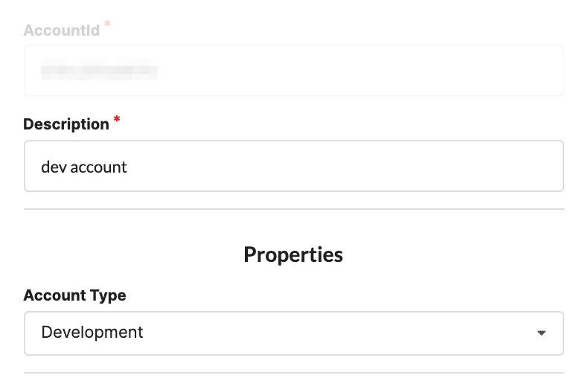
Task: Click the AccountId field label
Action: coord(63,31)
